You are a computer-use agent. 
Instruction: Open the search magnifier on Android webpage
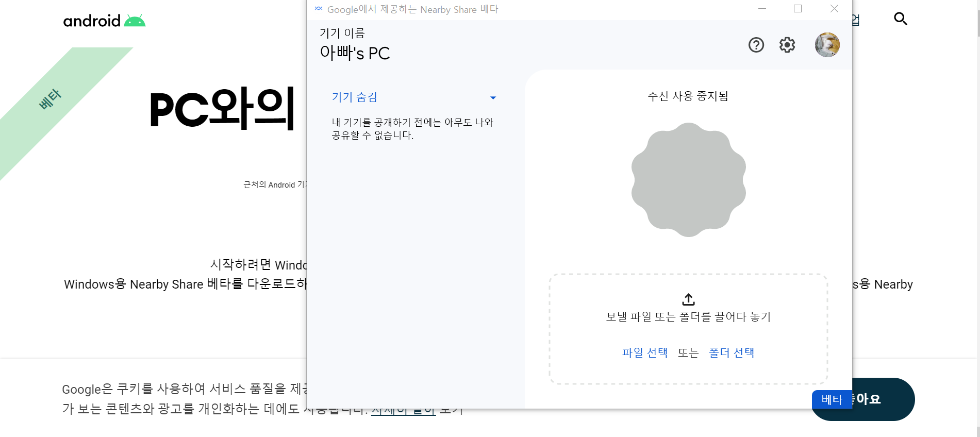[900, 19]
